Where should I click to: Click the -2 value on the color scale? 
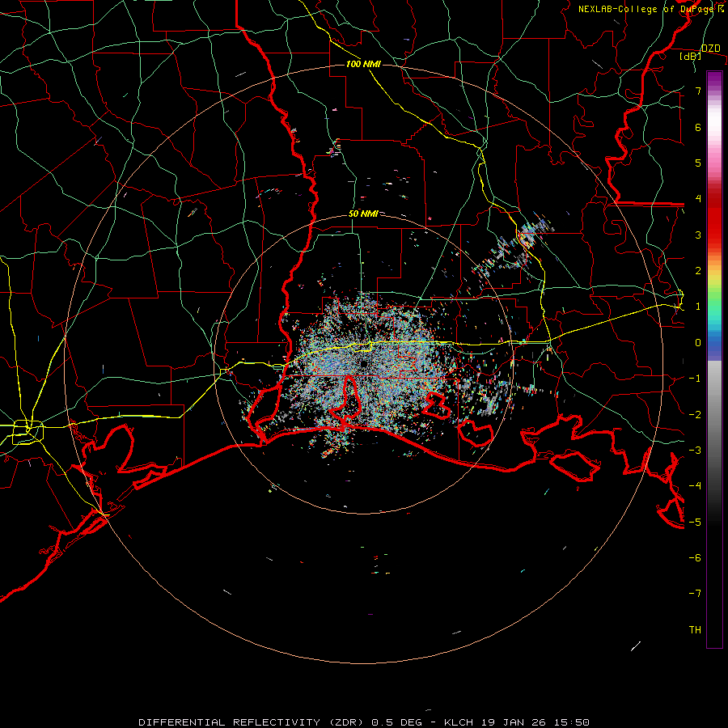695,415
